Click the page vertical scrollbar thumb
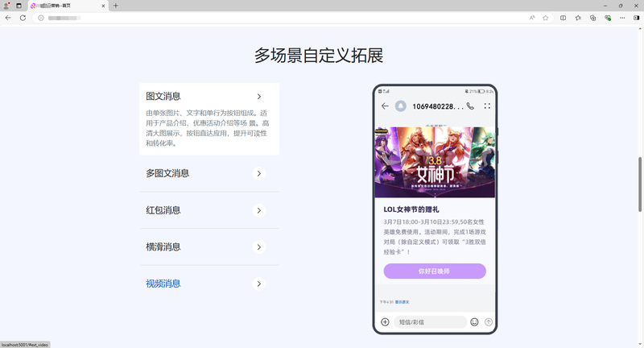This screenshot has width=644, height=348. click(x=640, y=184)
